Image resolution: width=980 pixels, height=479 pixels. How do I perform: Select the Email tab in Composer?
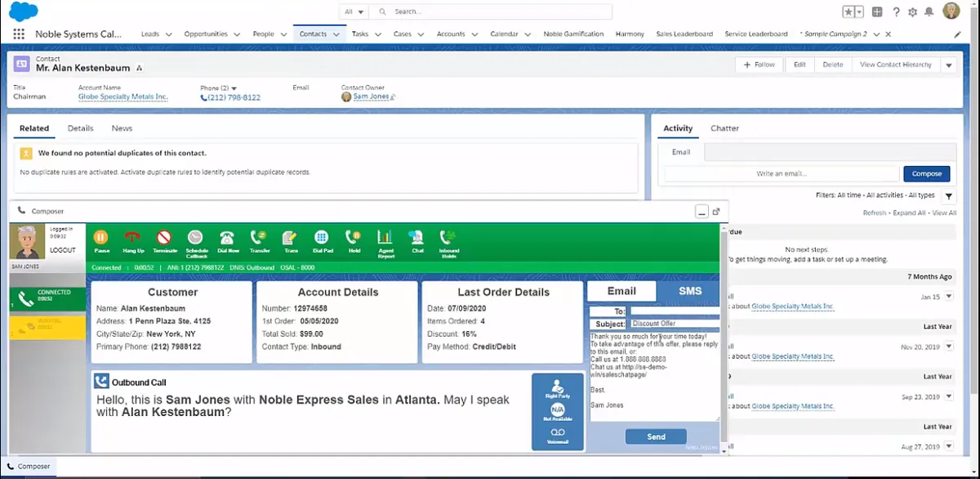click(x=622, y=292)
